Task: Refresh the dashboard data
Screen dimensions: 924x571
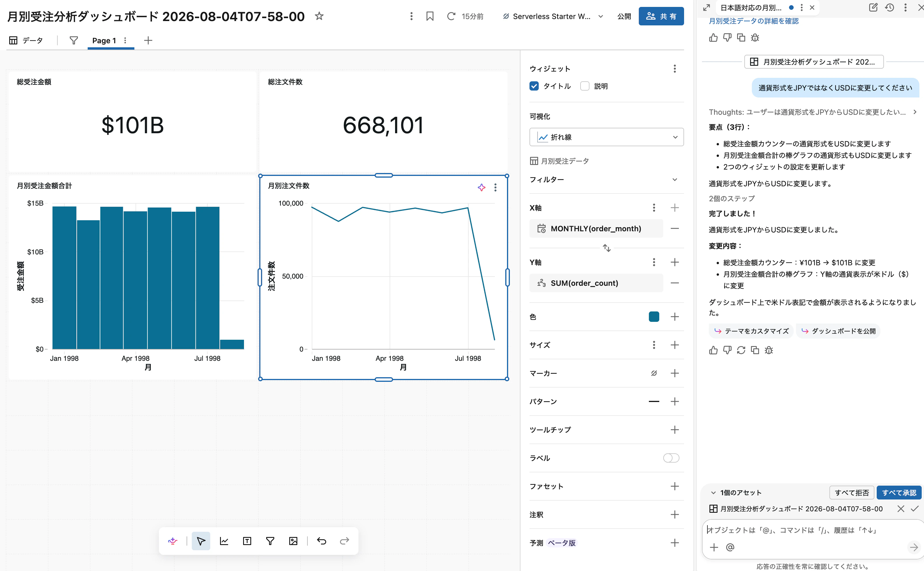Action: coord(451,16)
